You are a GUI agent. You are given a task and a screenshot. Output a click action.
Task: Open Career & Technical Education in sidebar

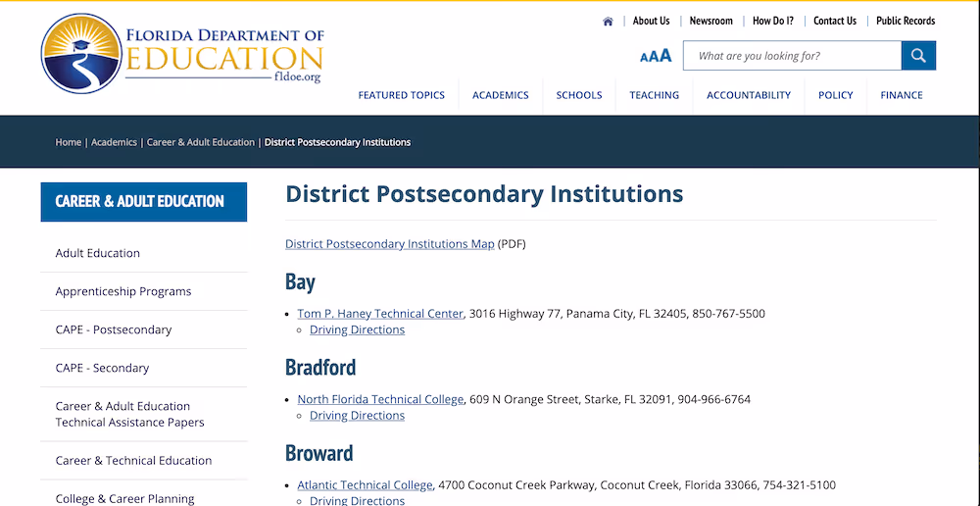point(133,460)
